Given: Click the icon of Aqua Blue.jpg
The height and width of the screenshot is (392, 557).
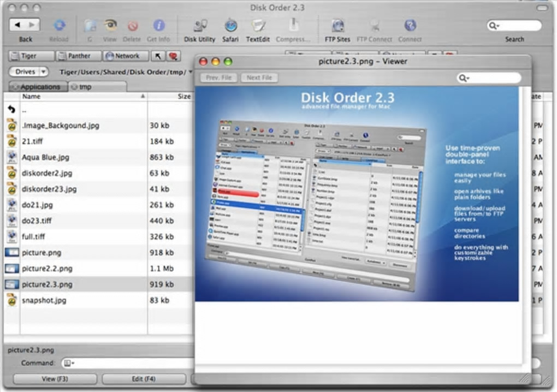Looking at the screenshot, I should pyautogui.click(x=11, y=157).
